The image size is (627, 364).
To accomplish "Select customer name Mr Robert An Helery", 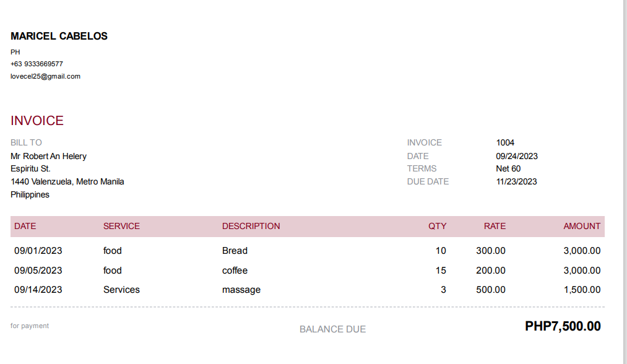I will click(48, 156).
